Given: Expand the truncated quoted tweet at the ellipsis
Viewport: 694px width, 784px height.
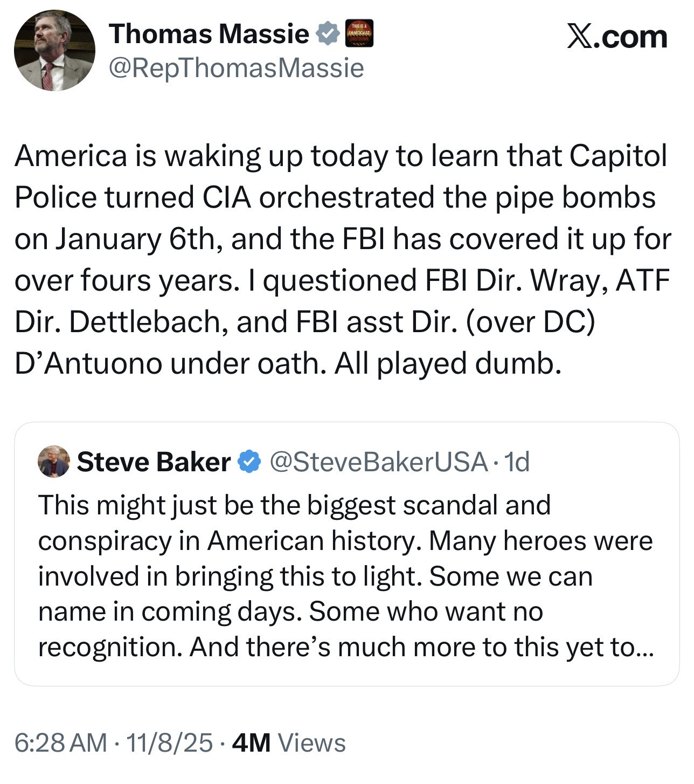Looking at the screenshot, I should point(644,647).
